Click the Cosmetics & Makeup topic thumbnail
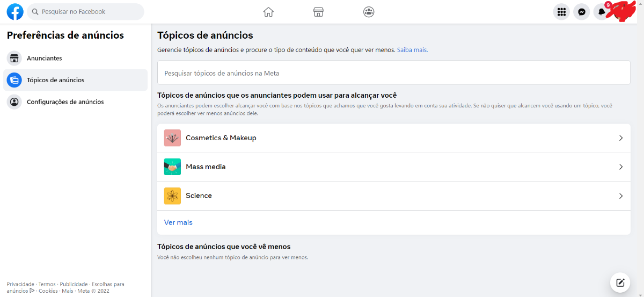This screenshot has height=297, width=644. (x=172, y=138)
